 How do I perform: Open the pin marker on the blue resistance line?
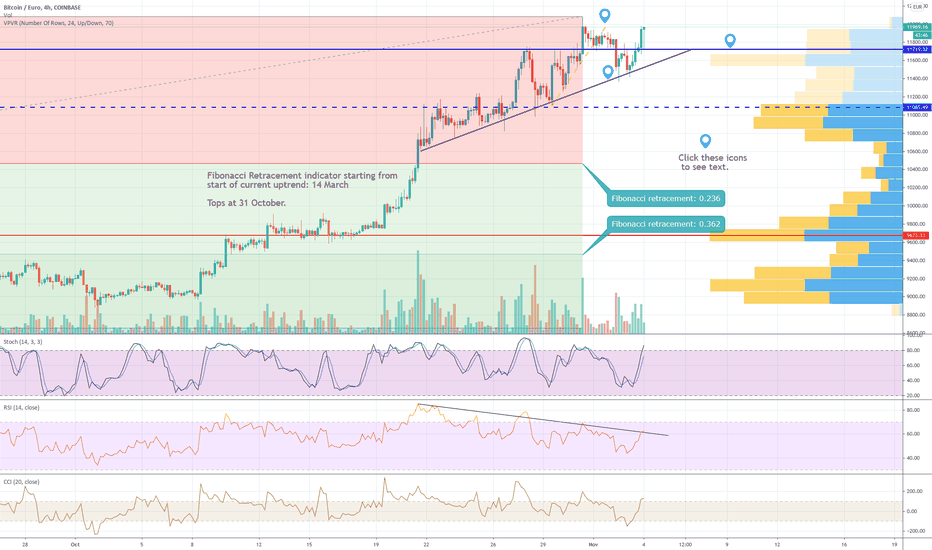click(730, 40)
